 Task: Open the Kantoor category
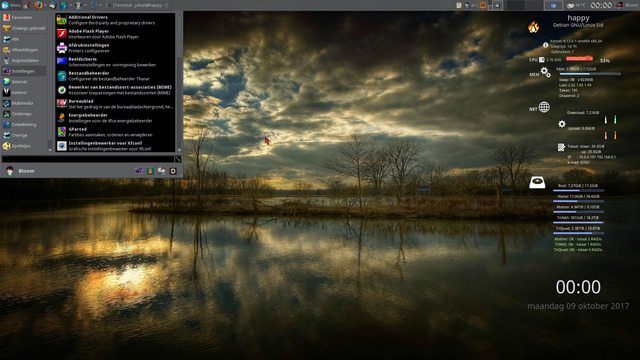(24, 93)
